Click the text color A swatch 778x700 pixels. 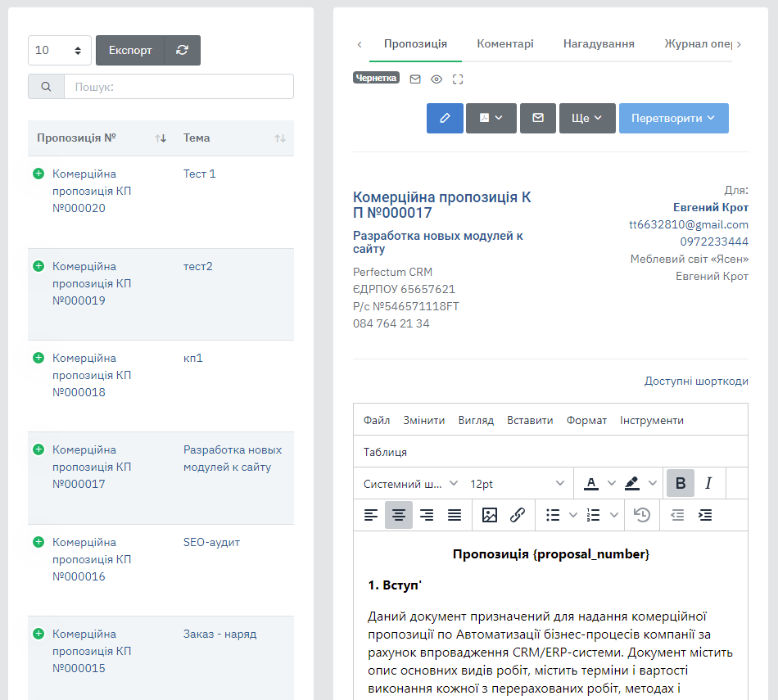coord(590,483)
